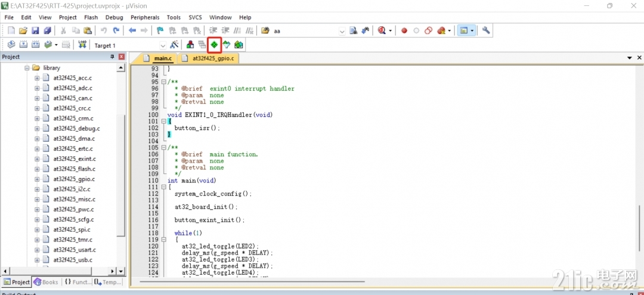Expand at32f425_acc.c tree node
This screenshot has width=644, height=295.
tap(38, 78)
